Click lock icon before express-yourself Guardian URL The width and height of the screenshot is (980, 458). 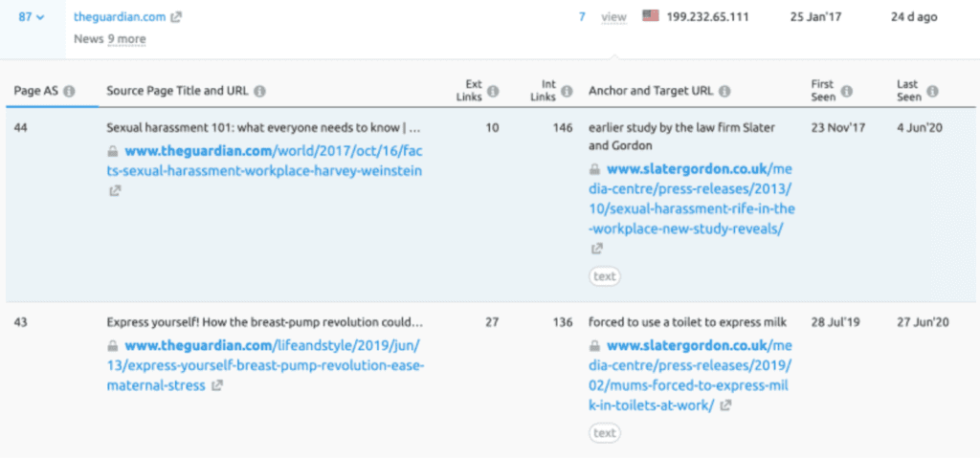coord(113,345)
